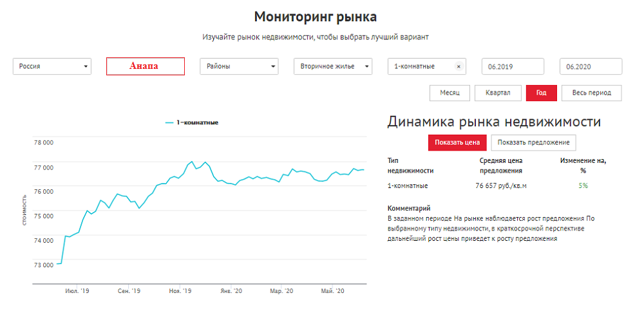Expand the Районы districts dropdown
Screen dimensions: 644x322
239,66
